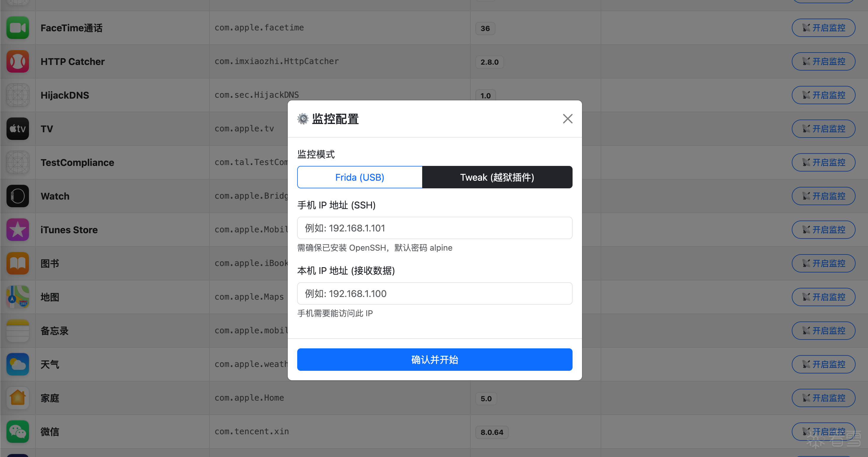This screenshot has height=457, width=868.
Task: Select the 天气 weather app icon
Action: point(17,364)
